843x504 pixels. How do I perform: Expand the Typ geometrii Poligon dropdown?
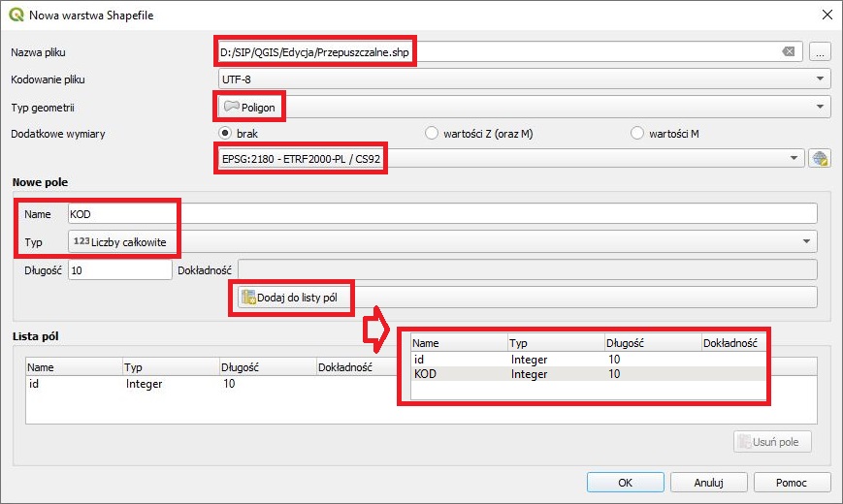point(524,107)
